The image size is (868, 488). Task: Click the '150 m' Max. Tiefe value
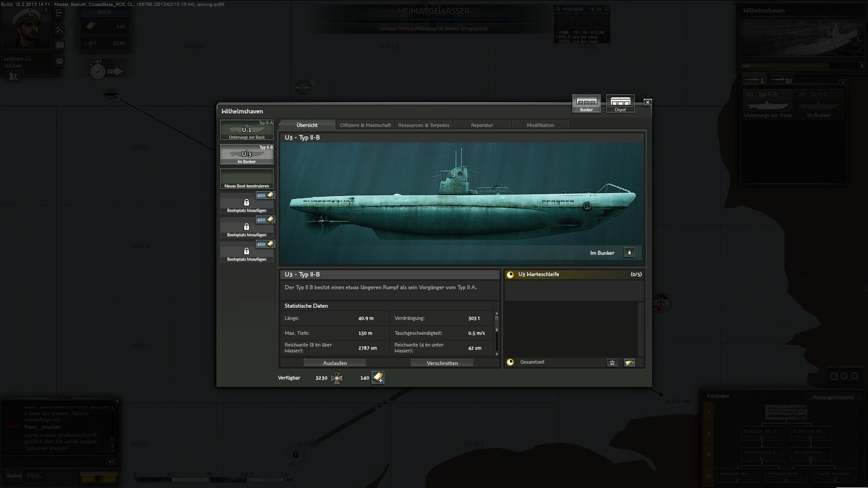[365, 333]
